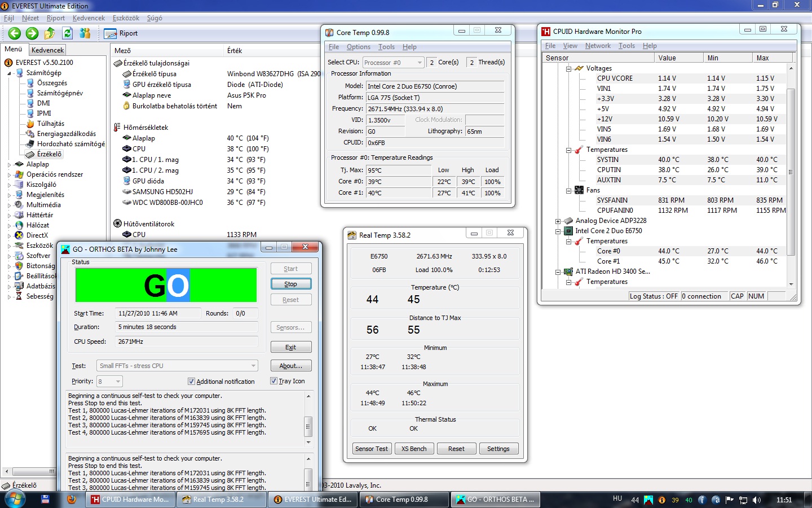Click the Intel Core 2 Duo chip icon
812x508 pixels.
568,231
